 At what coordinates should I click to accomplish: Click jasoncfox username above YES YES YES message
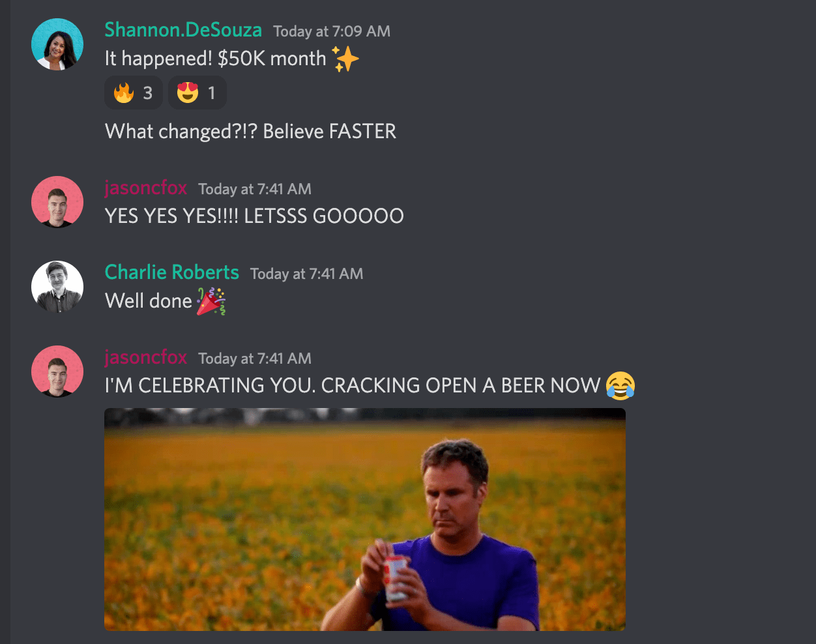[x=146, y=188]
